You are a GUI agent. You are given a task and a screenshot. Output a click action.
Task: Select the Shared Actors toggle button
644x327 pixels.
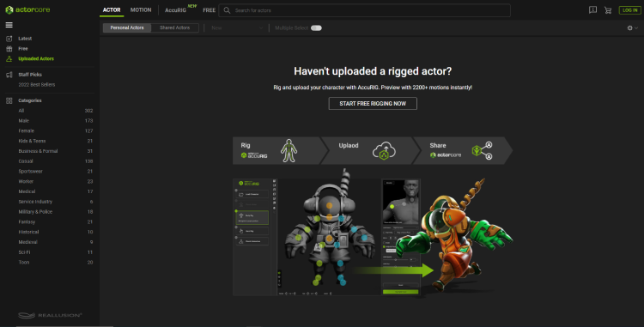click(174, 28)
